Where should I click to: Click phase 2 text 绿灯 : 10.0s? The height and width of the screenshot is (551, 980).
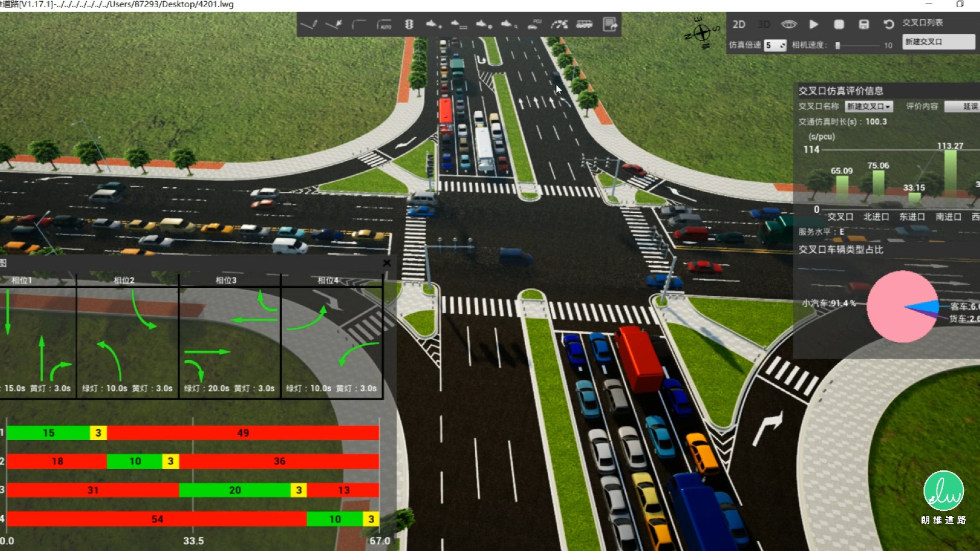click(105, 388)
